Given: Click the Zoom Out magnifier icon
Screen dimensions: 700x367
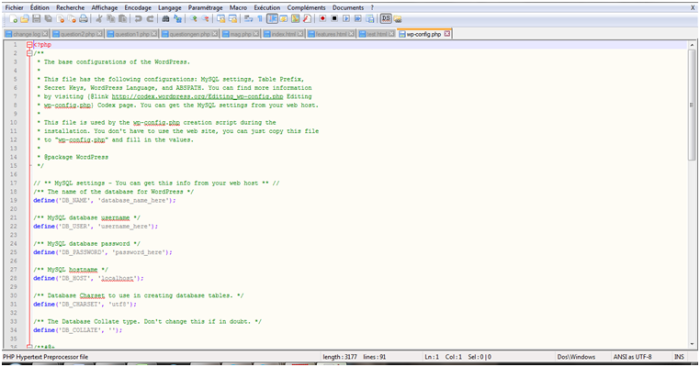Looking at the screenshot, I should coord(206,19).
